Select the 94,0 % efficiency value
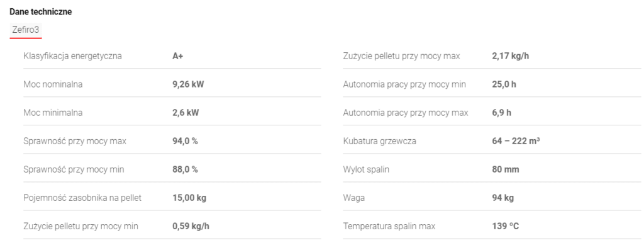This screenshot has width=644, height=245. click(186, 141)
